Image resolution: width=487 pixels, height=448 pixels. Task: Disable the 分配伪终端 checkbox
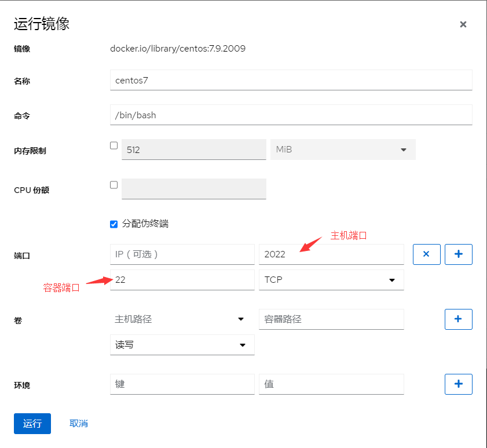[113, 224]
